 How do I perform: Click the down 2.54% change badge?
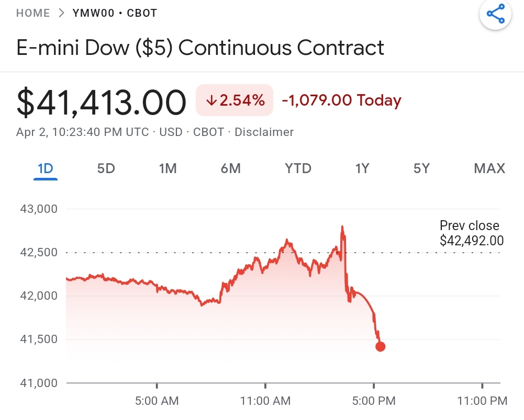235,100
